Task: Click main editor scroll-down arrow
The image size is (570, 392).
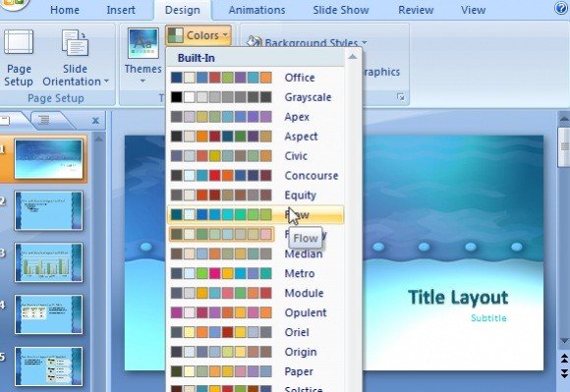Action: point(564,341)
